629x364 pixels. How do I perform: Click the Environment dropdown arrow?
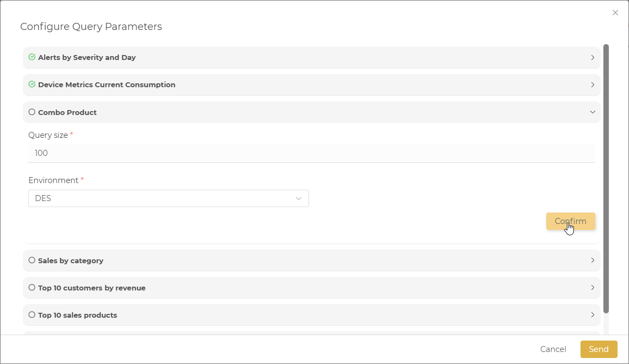point(299,198)
